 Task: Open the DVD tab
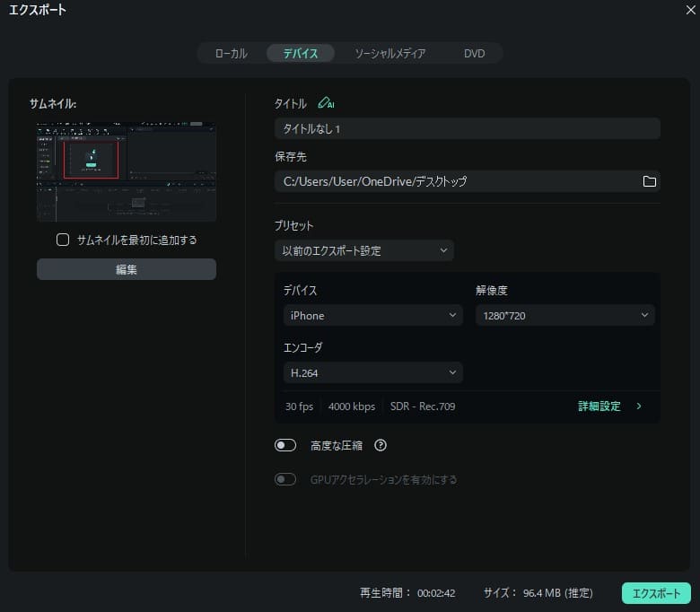(474, 54)
